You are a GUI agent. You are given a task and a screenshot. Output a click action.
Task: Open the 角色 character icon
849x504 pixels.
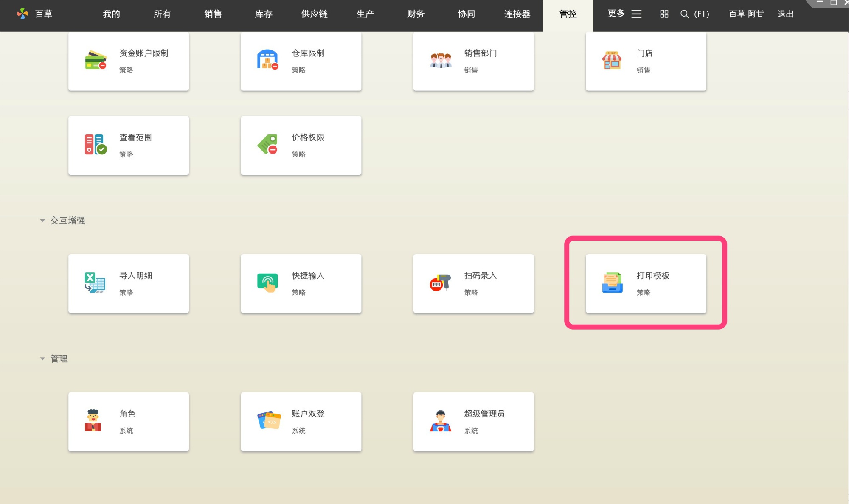point(93,420)
